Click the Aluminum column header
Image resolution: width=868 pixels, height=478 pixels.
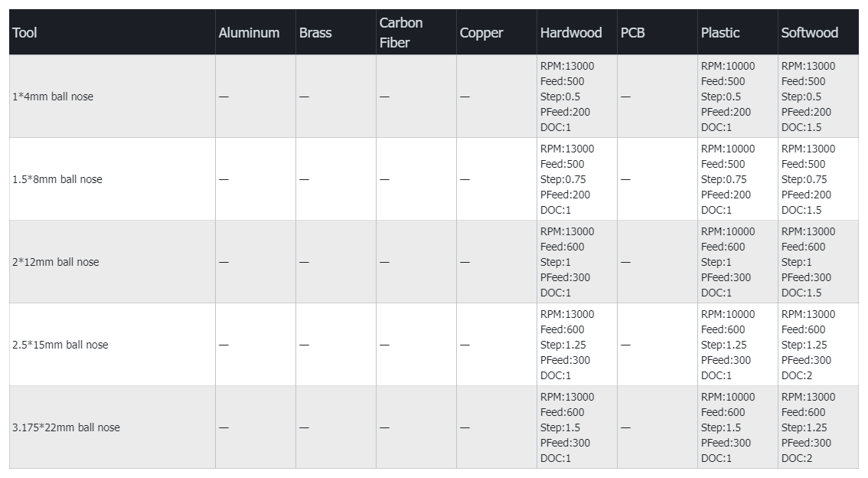click(249, 33)
